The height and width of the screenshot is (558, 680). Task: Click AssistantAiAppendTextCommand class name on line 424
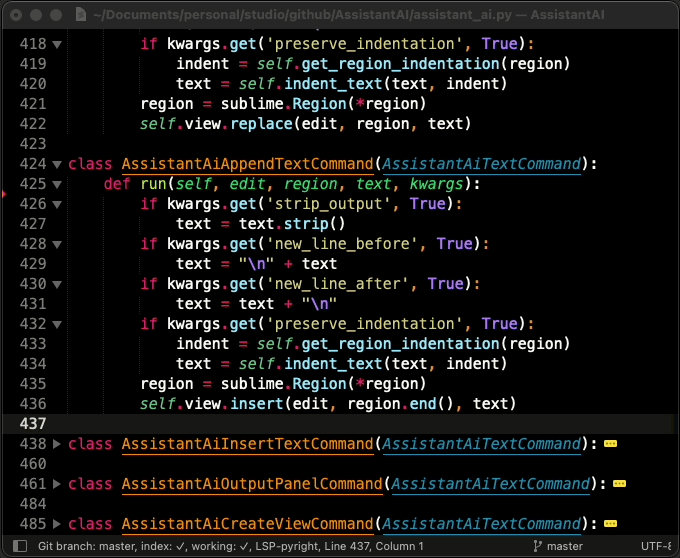(247, 164)
